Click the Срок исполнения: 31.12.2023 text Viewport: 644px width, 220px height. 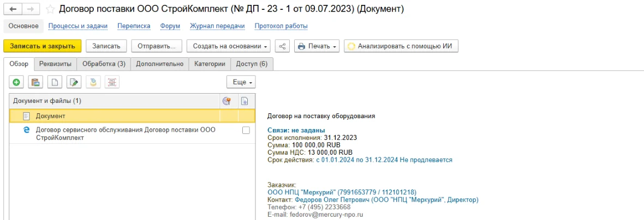[x=312, y=138]
